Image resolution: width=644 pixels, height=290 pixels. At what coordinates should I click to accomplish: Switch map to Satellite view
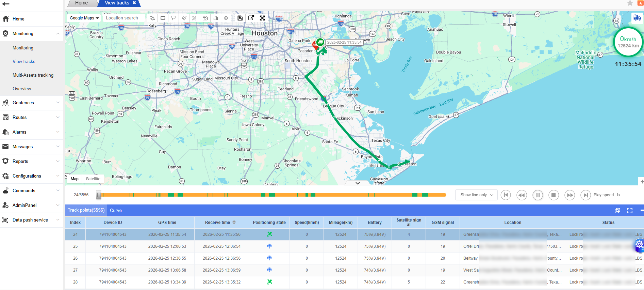point(93,179)
